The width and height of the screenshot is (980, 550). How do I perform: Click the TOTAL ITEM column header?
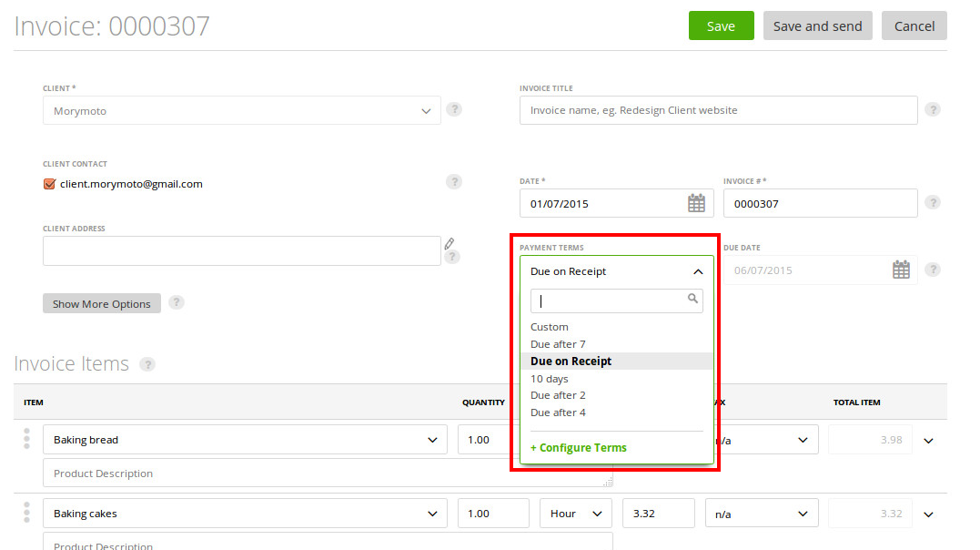pyautogui.click(x=856, y=402)
